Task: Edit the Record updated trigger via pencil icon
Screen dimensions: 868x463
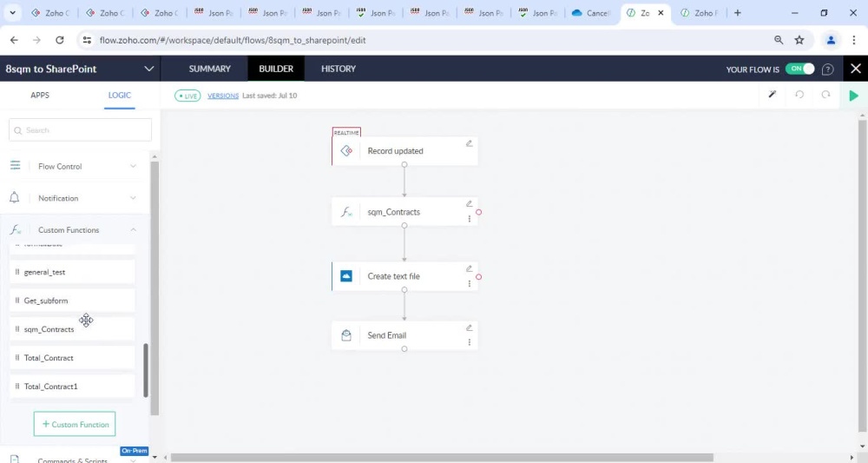Action: tap(469, 143)
